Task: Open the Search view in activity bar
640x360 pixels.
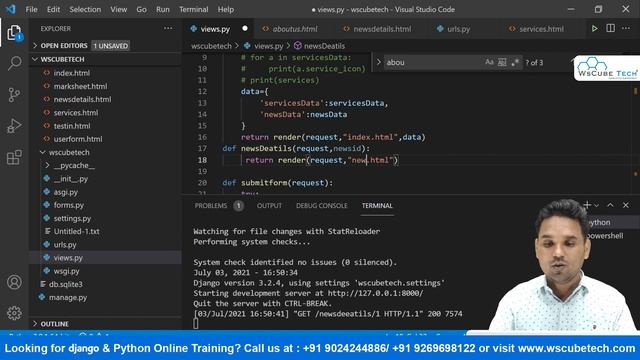Action: [14, 63]
